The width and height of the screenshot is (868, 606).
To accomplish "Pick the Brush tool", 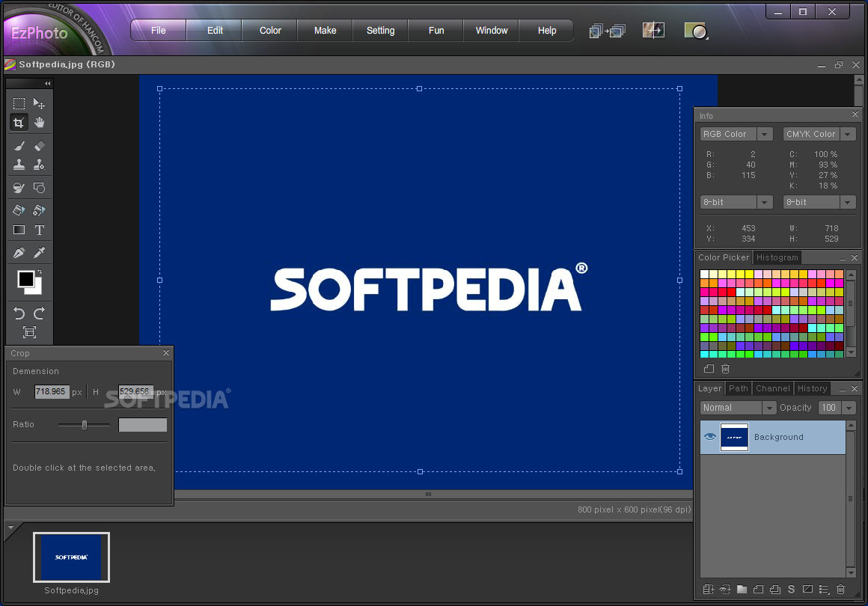I will (19, 146).
